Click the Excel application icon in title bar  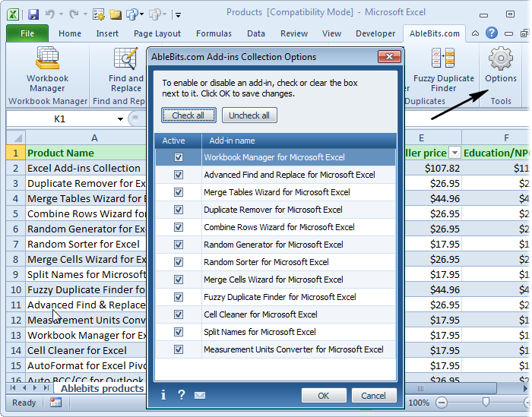coord(13,14)
